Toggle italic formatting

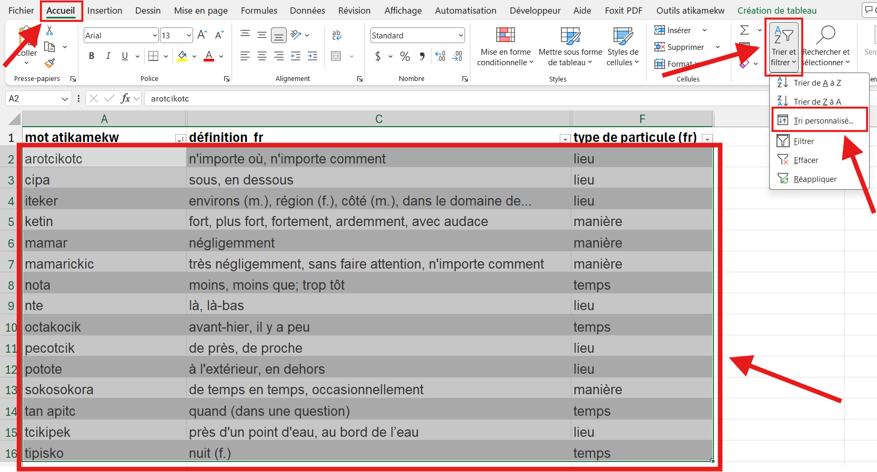pos(108,56)
